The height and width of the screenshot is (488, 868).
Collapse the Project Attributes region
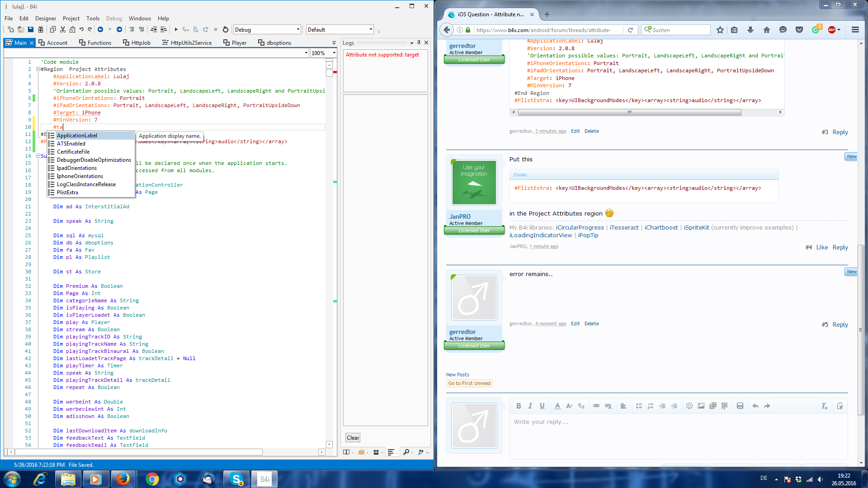(38, 69)
